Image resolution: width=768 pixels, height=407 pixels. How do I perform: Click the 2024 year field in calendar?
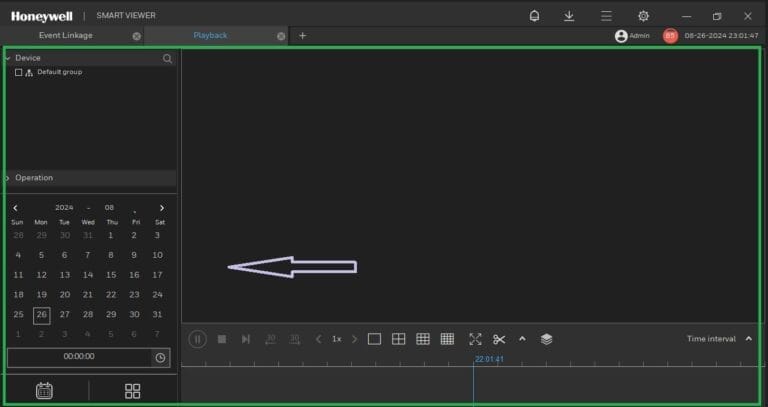[64, 208]
